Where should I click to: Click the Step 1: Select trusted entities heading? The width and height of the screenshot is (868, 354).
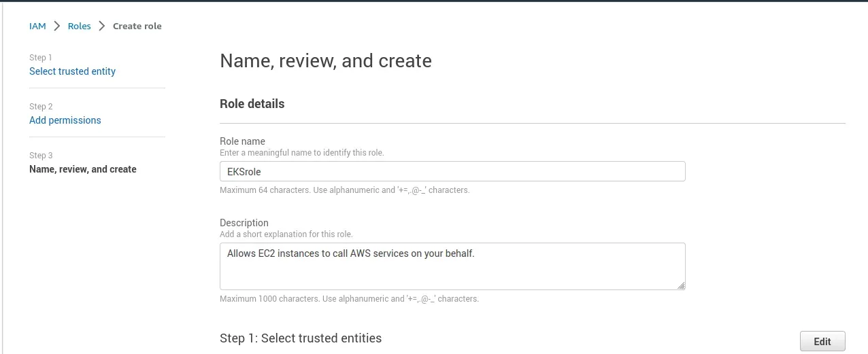[x=300, y=338]
